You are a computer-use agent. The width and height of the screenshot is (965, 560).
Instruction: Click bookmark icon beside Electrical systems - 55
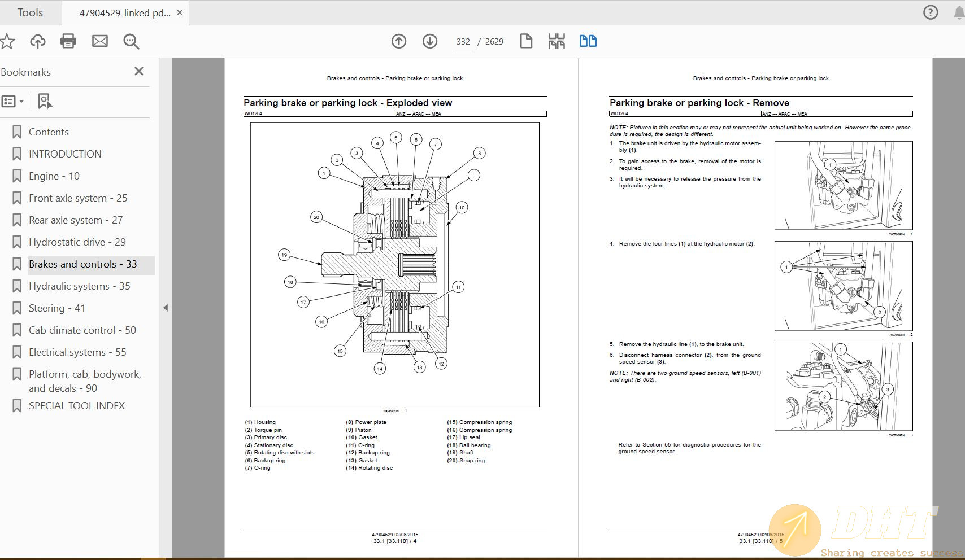[17, 352]
